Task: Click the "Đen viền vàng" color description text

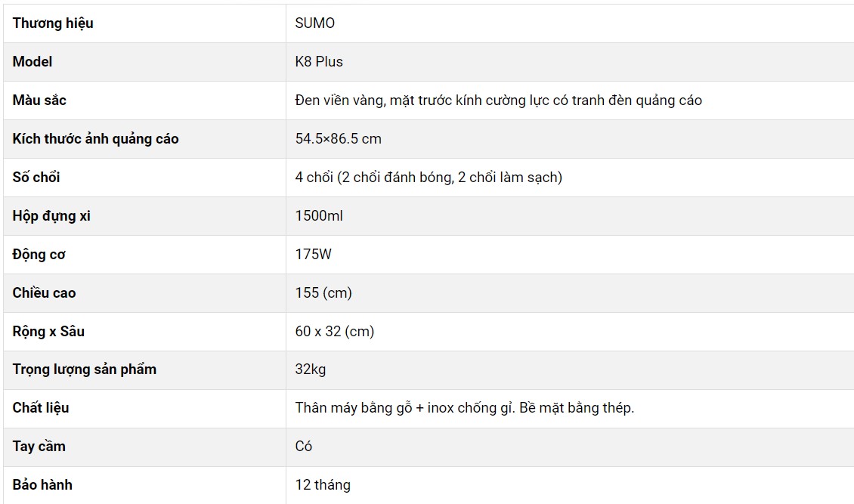Action: (339, 100)
